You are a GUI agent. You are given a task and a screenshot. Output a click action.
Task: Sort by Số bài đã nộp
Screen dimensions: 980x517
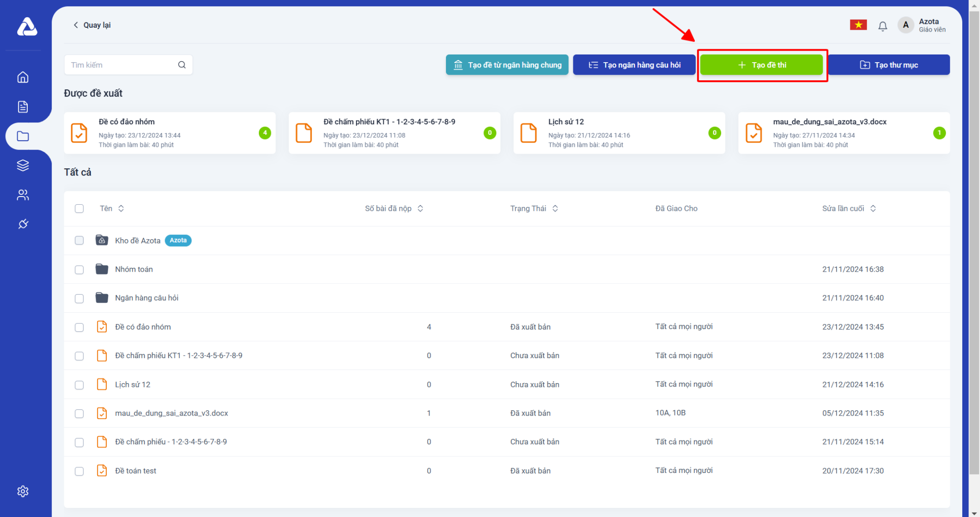pos(420,209)
